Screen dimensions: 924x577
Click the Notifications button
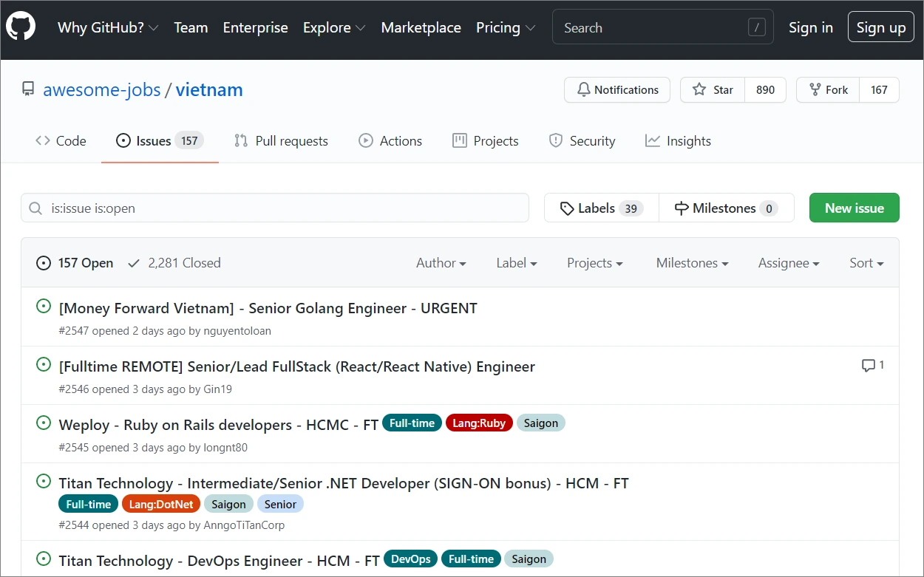tap(617, 89)
